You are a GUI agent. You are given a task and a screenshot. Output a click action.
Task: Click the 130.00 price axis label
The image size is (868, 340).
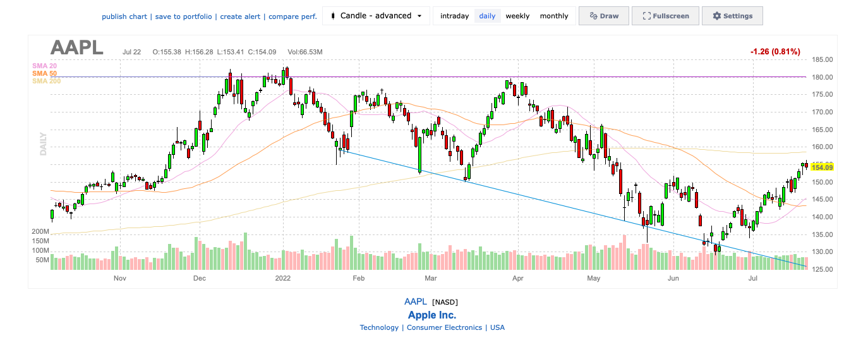click(823, 252)
